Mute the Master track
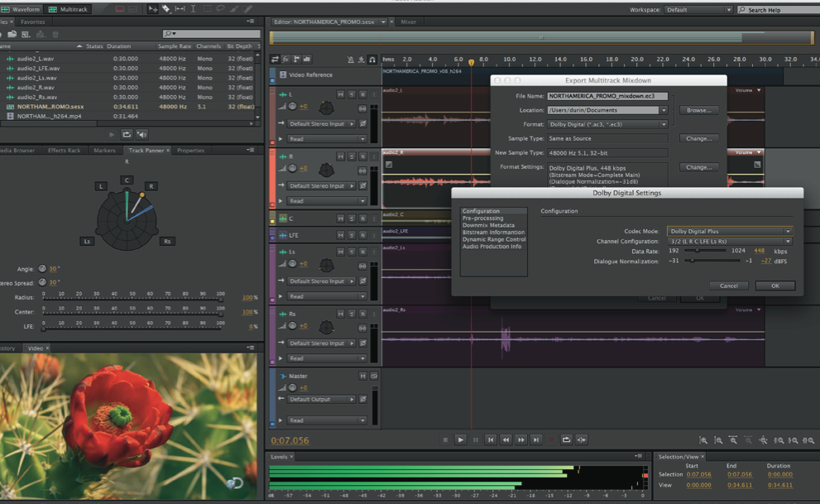 pos(362,376)
